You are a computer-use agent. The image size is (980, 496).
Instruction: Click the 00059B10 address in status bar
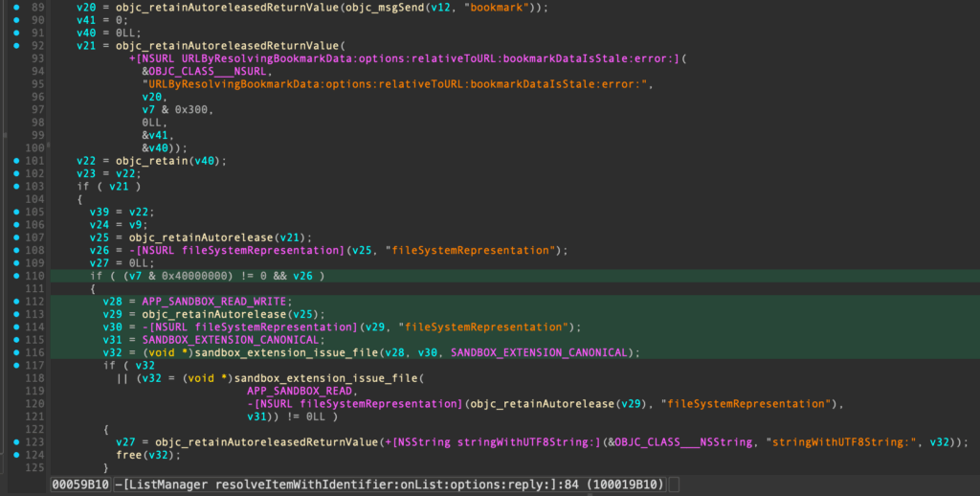tap(80, 485)
